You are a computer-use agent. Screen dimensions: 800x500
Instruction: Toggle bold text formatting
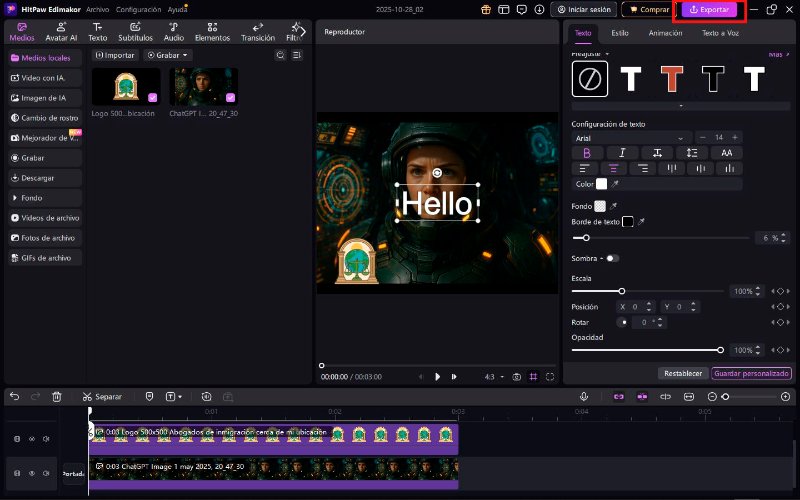click(x=587, y=153)
